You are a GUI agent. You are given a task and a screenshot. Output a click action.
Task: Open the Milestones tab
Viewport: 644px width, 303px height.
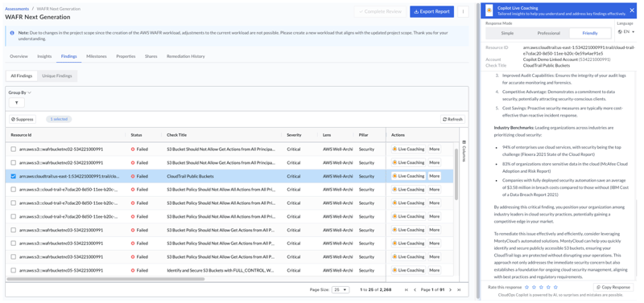[x=97, y=56]
